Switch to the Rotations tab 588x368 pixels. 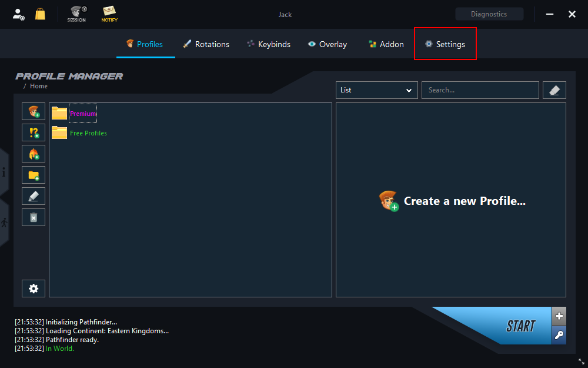point(206,44)
